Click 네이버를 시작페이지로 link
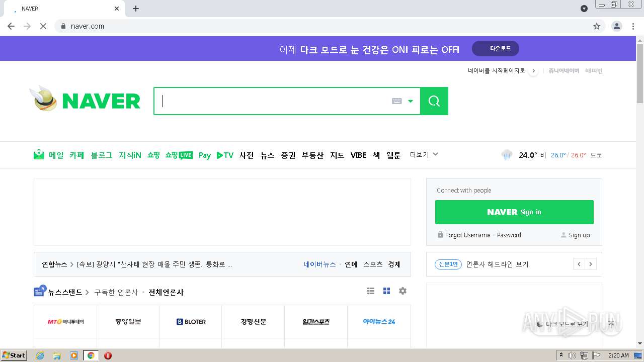The image size is (644, 362). (497, 71)
